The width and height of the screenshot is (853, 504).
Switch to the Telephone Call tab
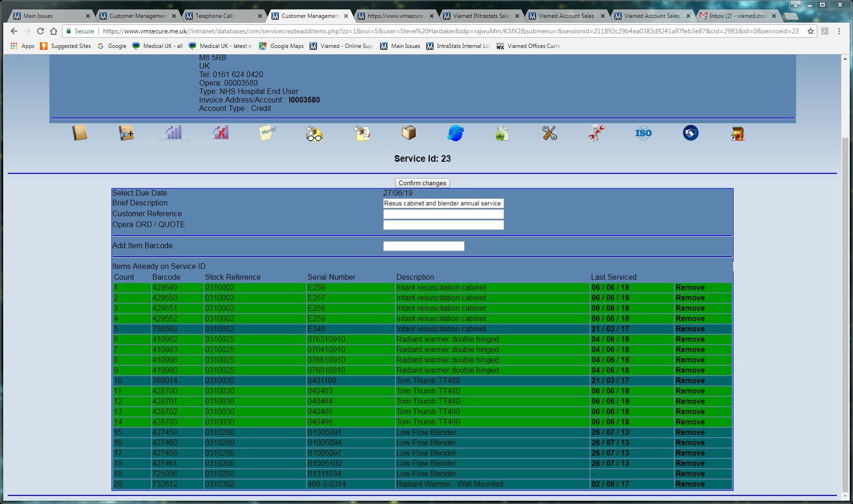coord(222,16)
